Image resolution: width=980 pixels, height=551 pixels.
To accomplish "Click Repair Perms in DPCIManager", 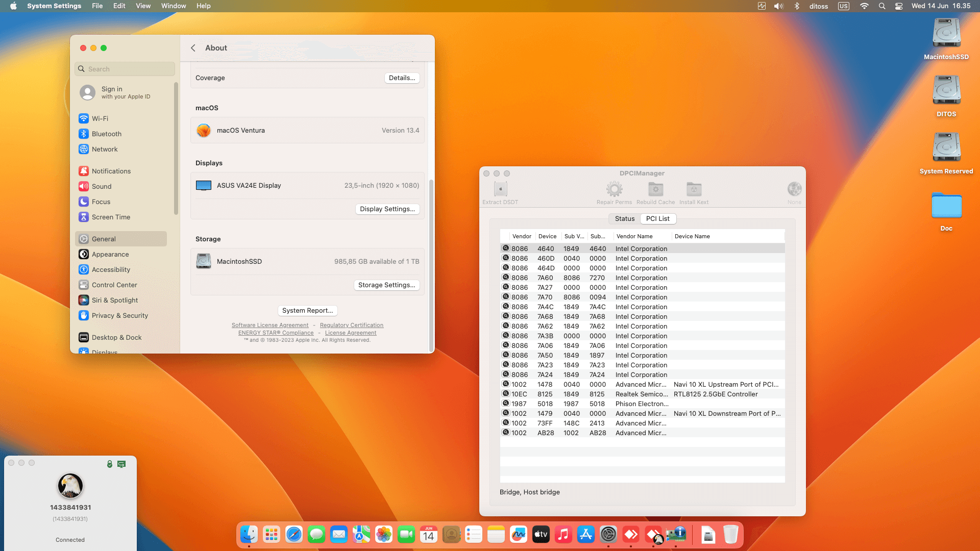I will point(614,193).
